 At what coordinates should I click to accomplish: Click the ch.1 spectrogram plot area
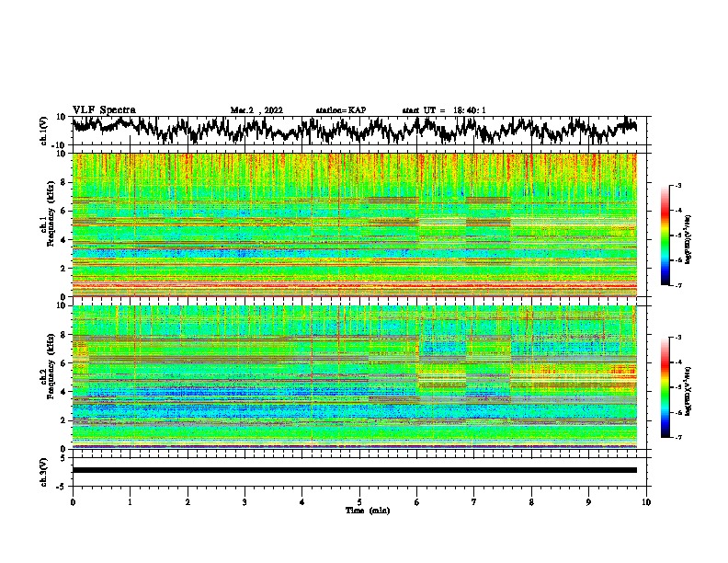(355, 224)
